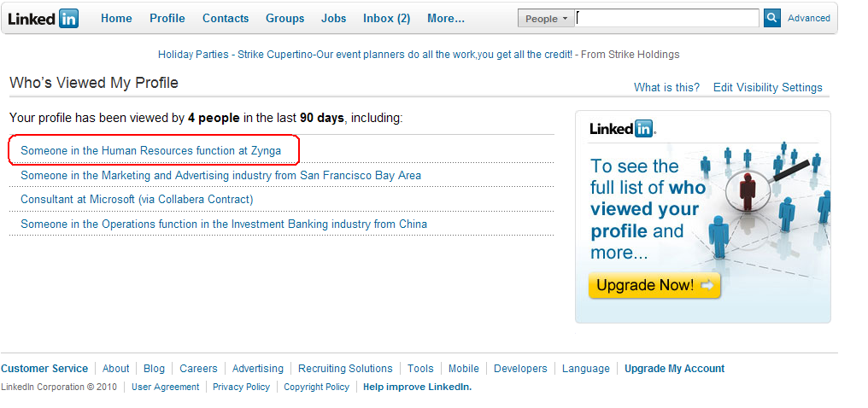868x408 pixels.
Task: Open Inbox (2) messages
Action: click(x=386, y=18)
